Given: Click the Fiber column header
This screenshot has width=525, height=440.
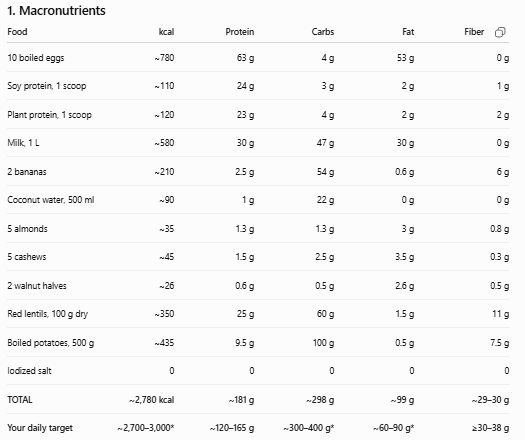Looking at the screenshot, I should click(474, 32).
